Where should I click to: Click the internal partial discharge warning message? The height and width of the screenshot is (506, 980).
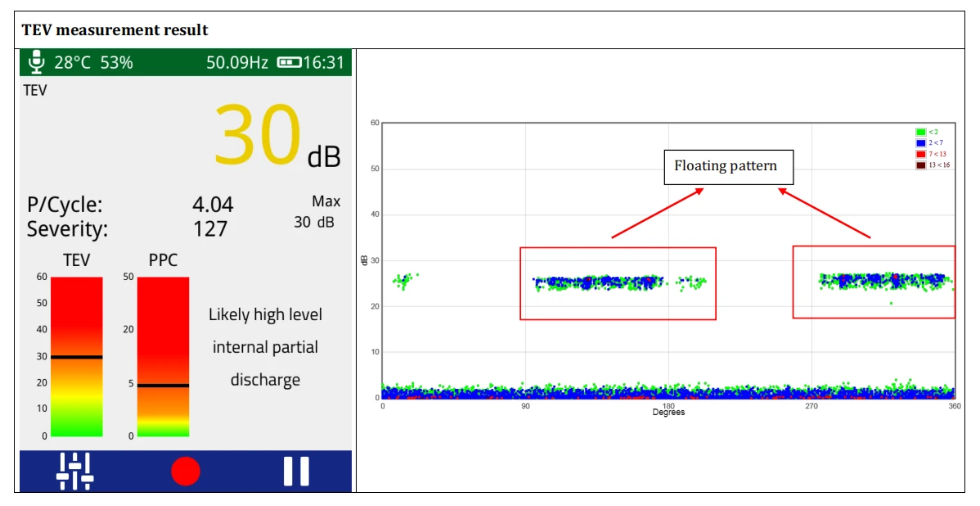click(x=265, y=347)
